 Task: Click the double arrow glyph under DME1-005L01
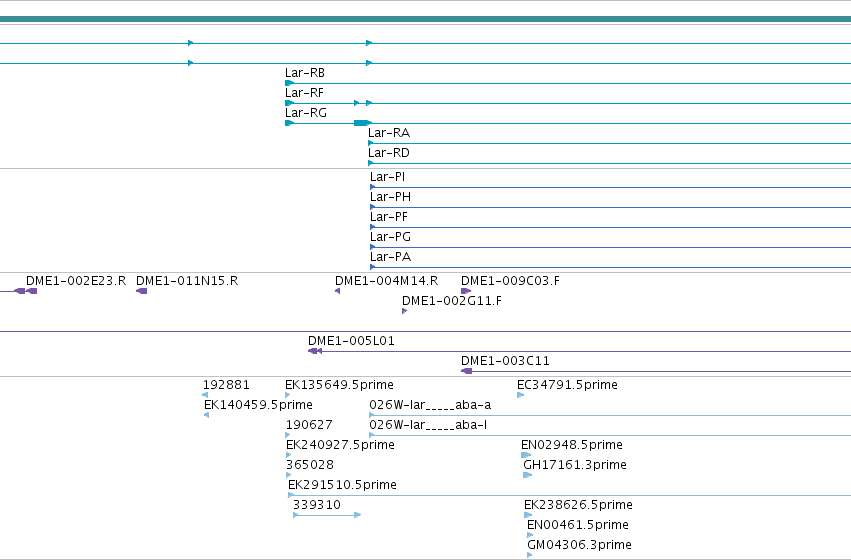(315, 351)
